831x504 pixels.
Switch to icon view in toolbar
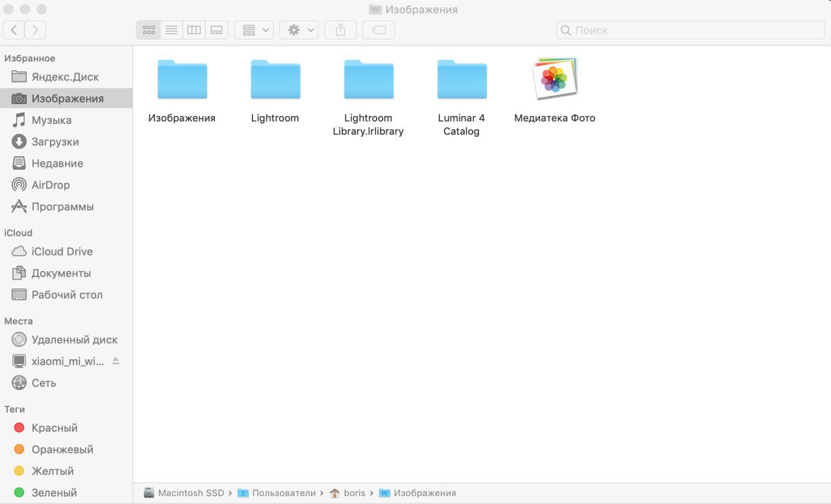pos(149,30)
